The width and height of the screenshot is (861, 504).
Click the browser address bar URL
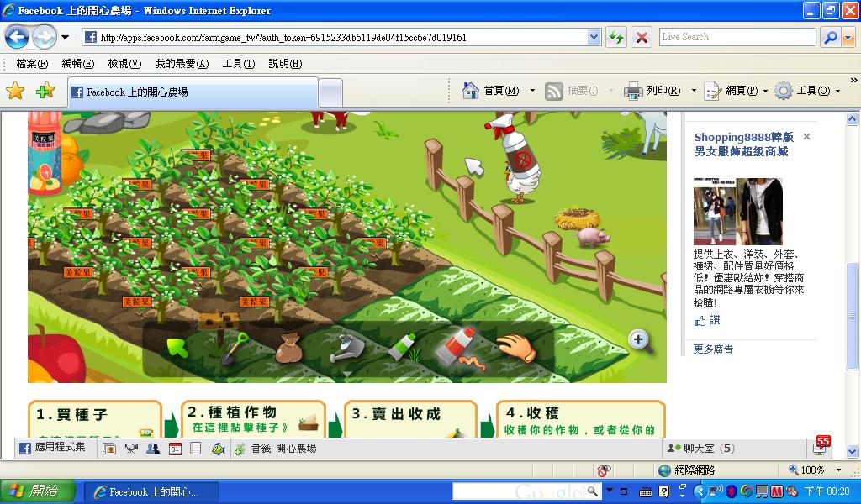(283, 38)
